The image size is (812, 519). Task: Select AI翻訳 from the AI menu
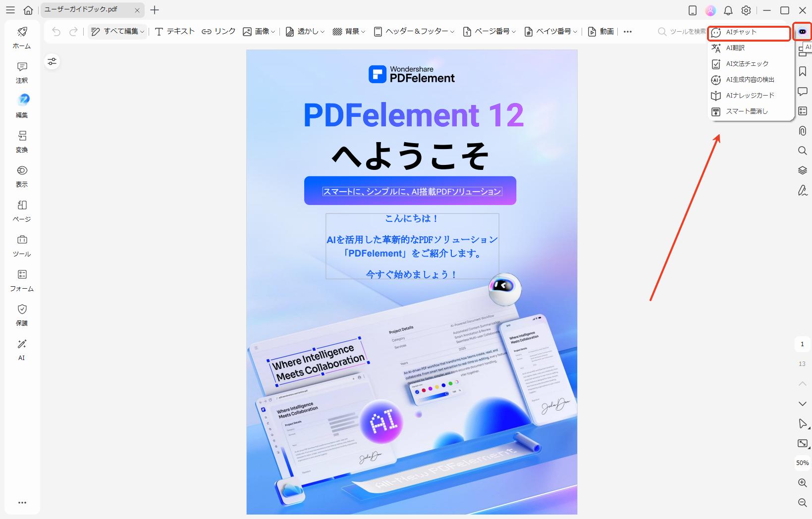pos(735,48)
